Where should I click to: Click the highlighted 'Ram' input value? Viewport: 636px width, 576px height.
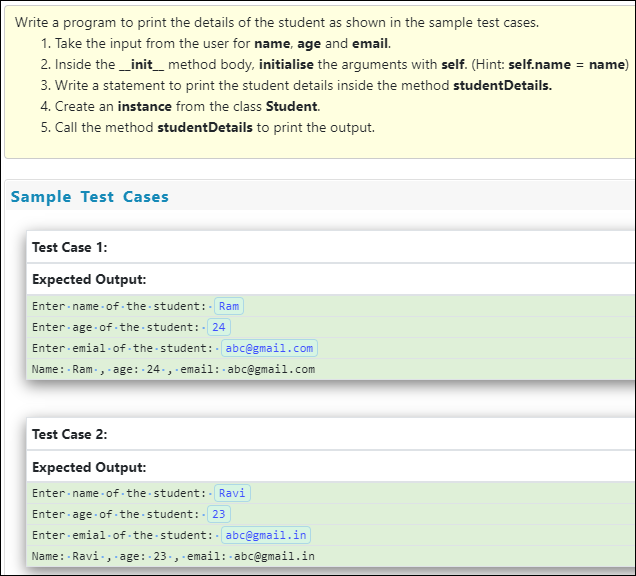coord(229,306)
